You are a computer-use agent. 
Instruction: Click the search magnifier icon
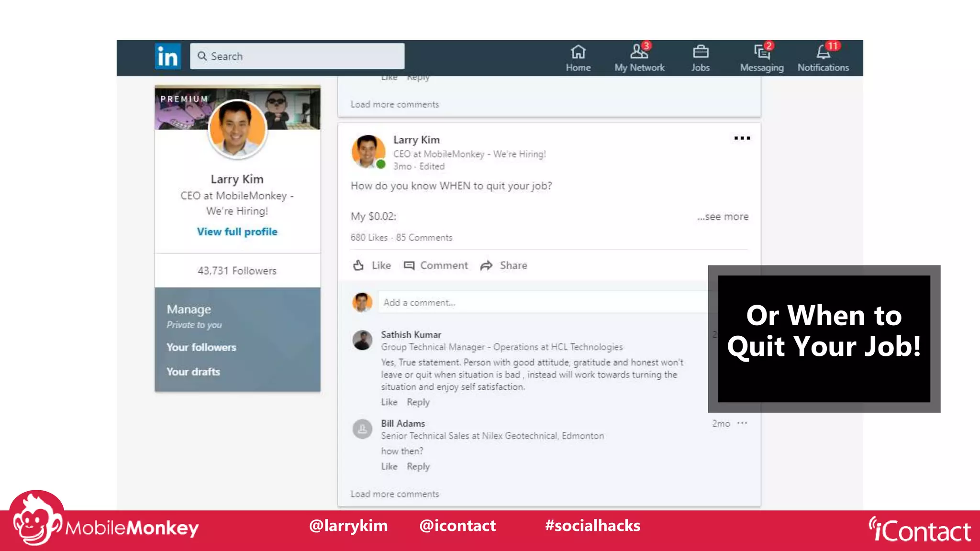pos(202,56)
